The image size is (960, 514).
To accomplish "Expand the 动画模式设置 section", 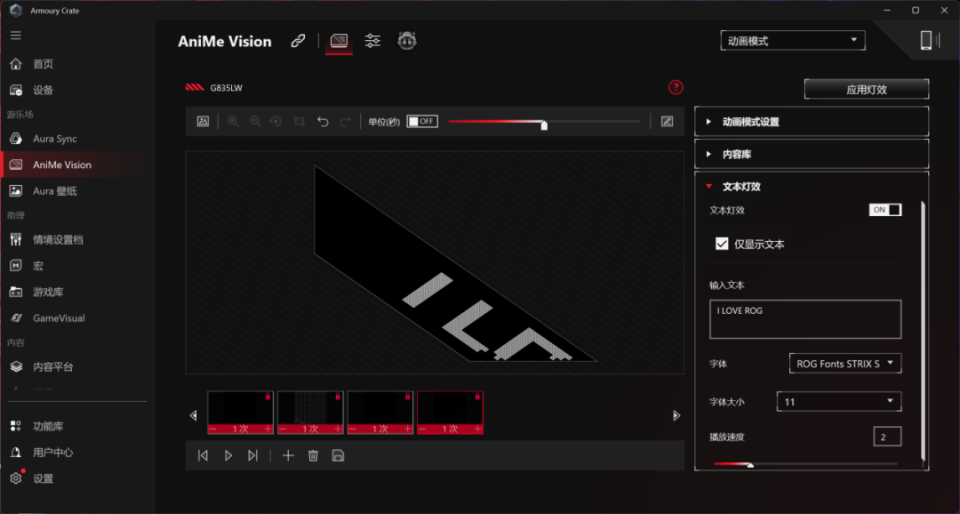I will click(811, 122).
